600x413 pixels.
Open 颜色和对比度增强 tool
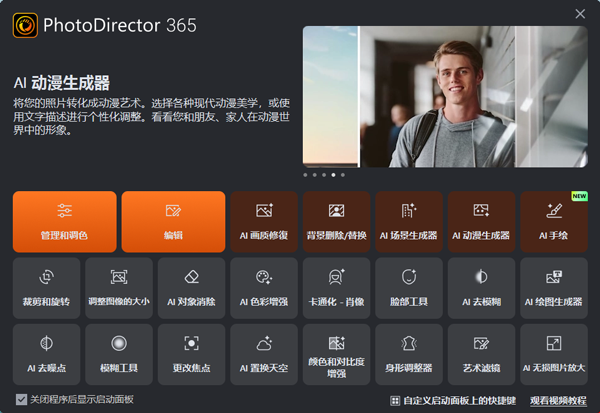point(336,354)
